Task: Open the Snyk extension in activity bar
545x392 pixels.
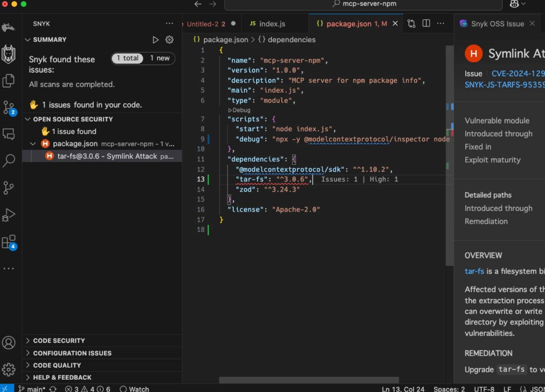Action: [x=9, y=54]
